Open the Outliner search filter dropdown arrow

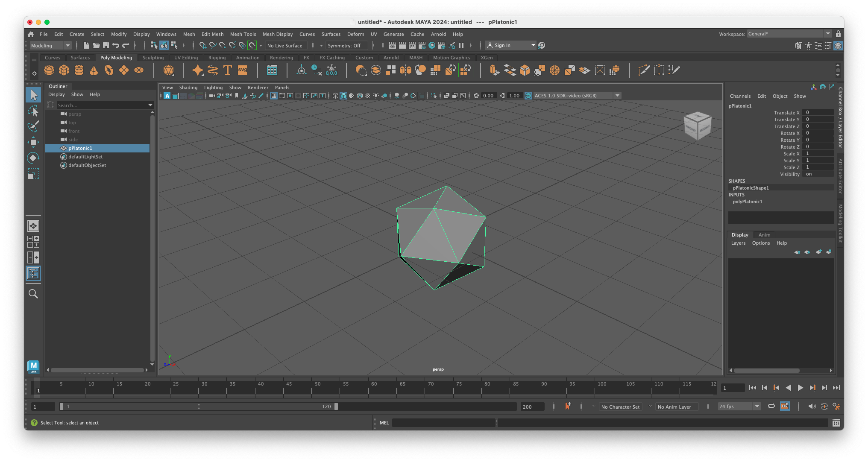click(x=150, y=105)
